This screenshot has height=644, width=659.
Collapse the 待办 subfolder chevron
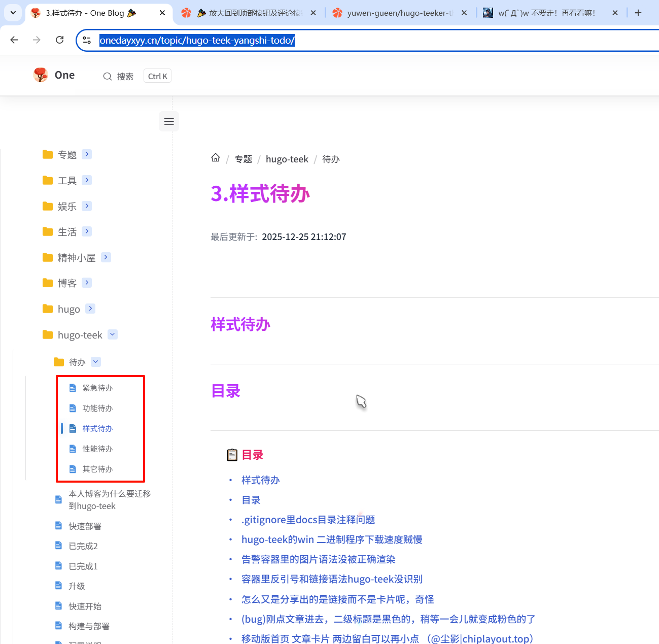coord(96,362)
